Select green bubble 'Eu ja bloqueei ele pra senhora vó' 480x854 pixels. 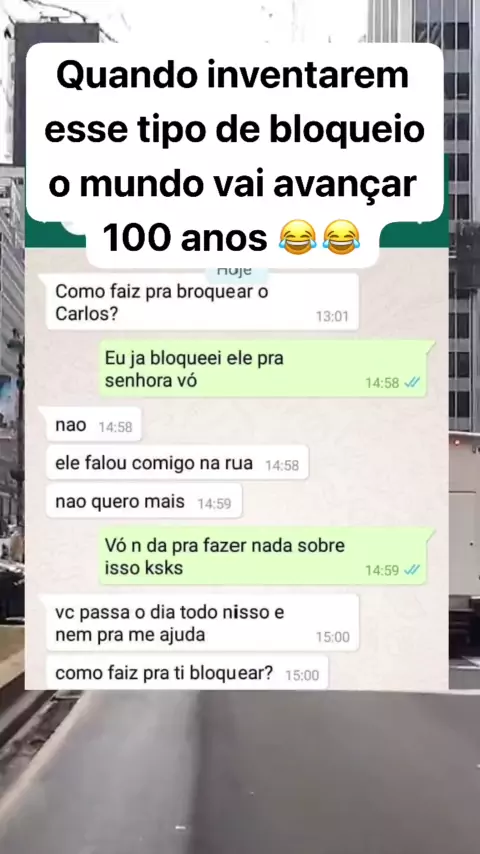tap(263, 369)
